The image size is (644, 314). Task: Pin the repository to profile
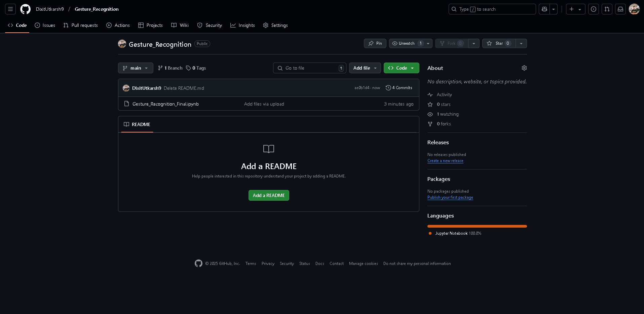[375, 43]
